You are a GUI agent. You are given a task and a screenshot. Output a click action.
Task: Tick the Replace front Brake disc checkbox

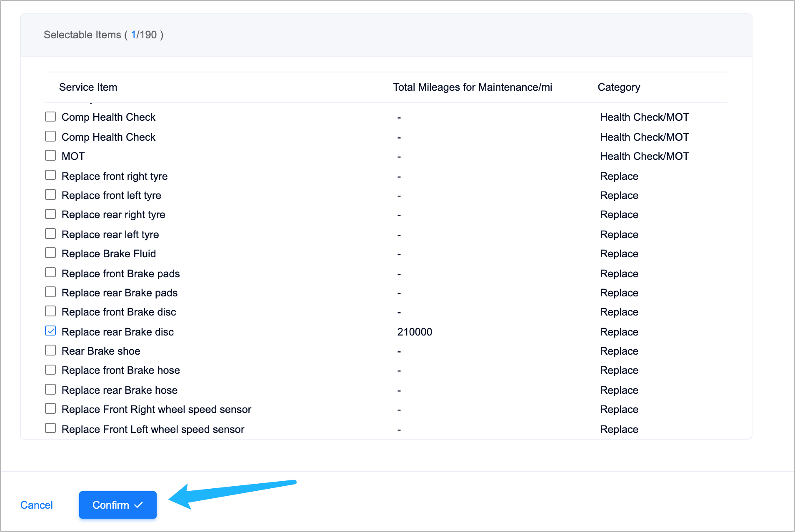(x=50, y=311)
